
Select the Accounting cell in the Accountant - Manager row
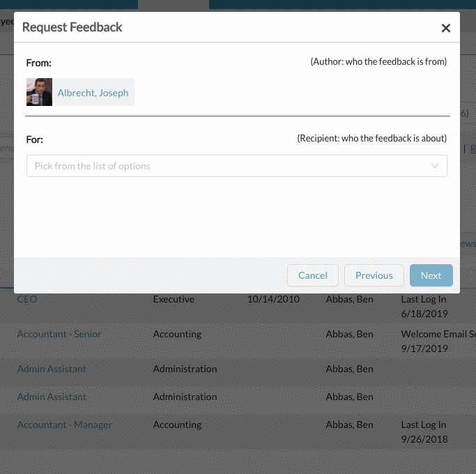pos(177,425)
